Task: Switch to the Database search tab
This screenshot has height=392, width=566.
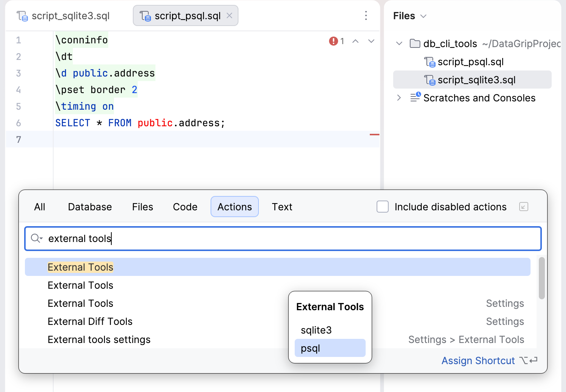Action: tap(90, 207)
